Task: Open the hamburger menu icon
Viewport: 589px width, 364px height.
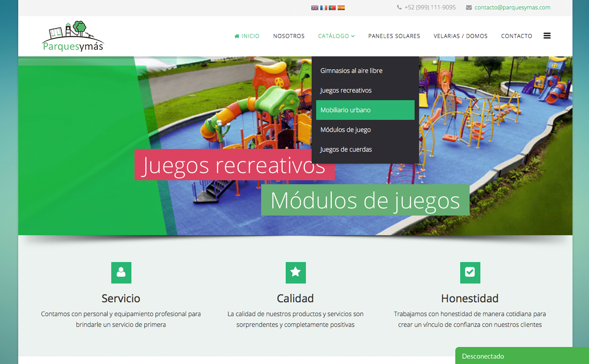Action: (x=547, y=36)
